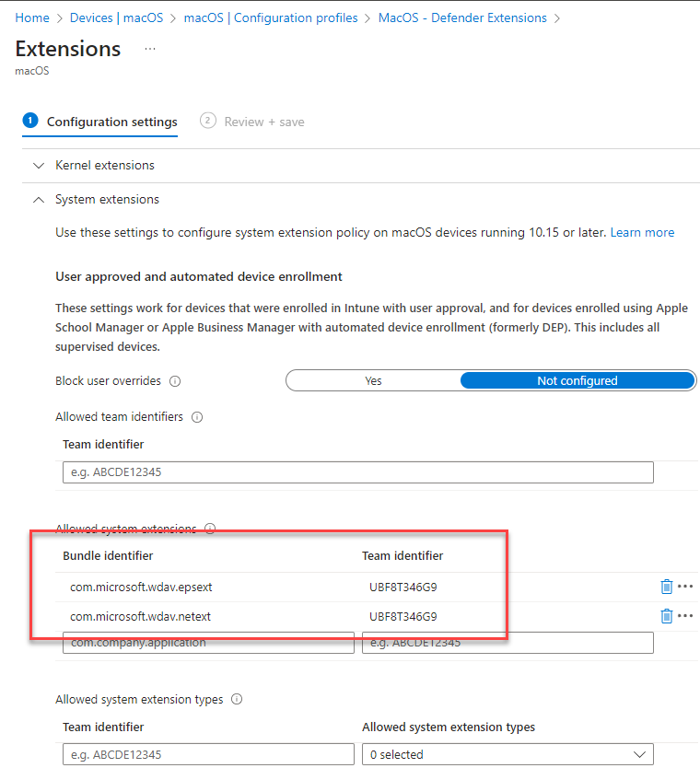700x768 pixels.
Task: Open the ellipsis menu beside Extensions title
Action: point(150,49)
